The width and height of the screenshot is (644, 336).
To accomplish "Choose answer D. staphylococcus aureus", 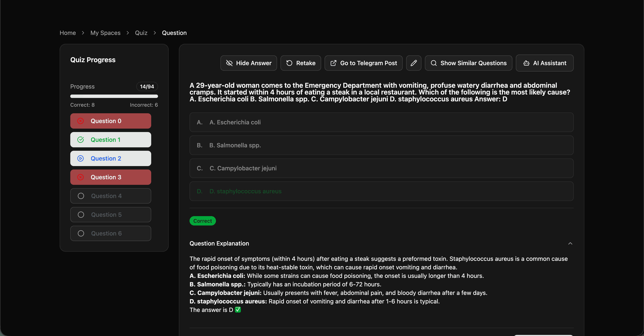I will (x=381, y=191).
